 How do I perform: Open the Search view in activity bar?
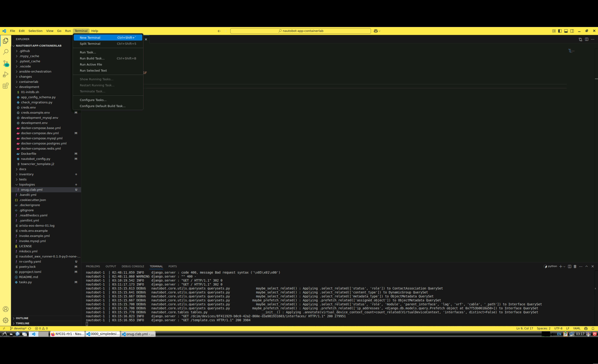[6, 52]
